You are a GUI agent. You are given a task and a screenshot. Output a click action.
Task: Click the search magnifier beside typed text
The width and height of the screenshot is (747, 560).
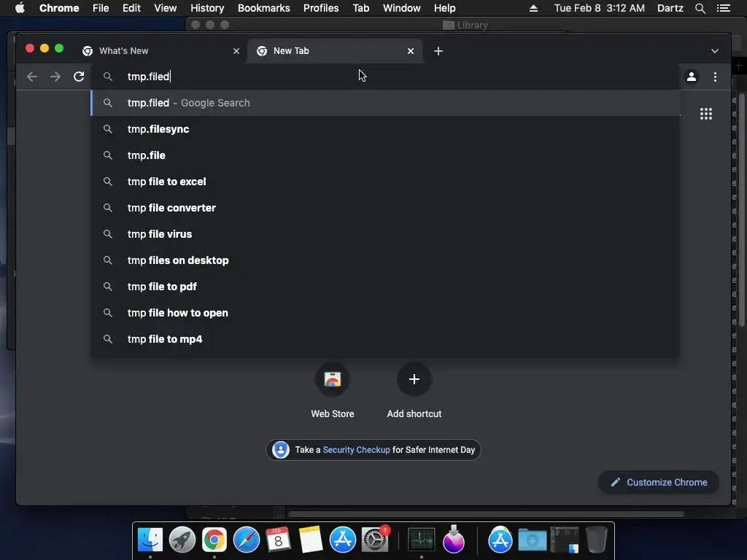coord(108,77)
